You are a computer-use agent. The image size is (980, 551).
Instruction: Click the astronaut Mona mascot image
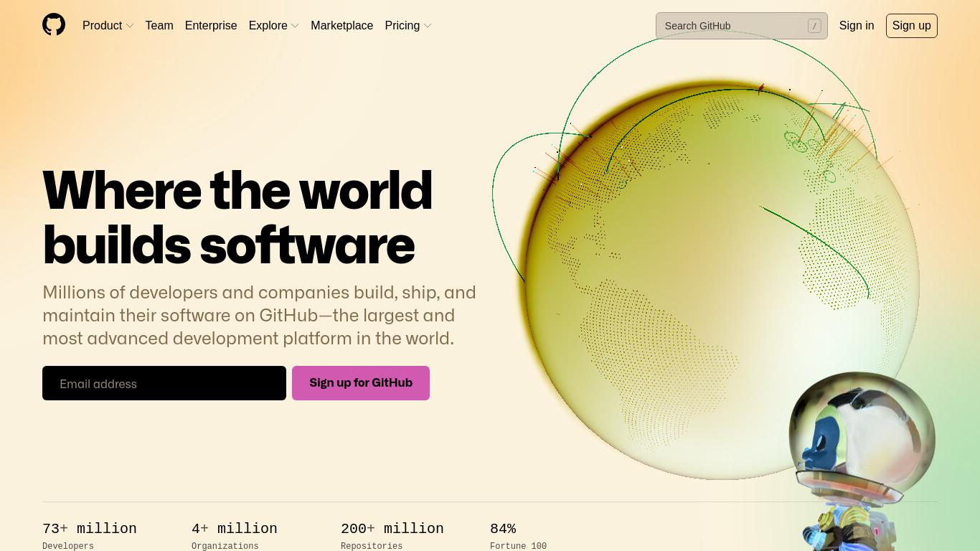(861, 461)
